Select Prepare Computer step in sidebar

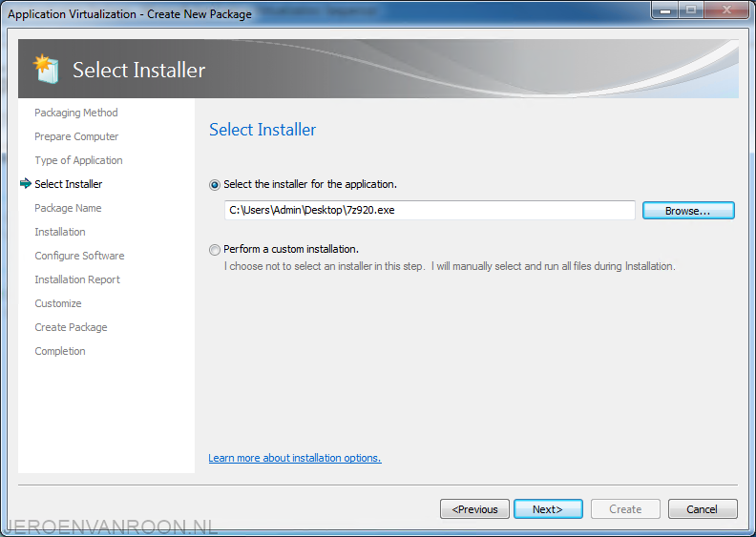point(76,136)
